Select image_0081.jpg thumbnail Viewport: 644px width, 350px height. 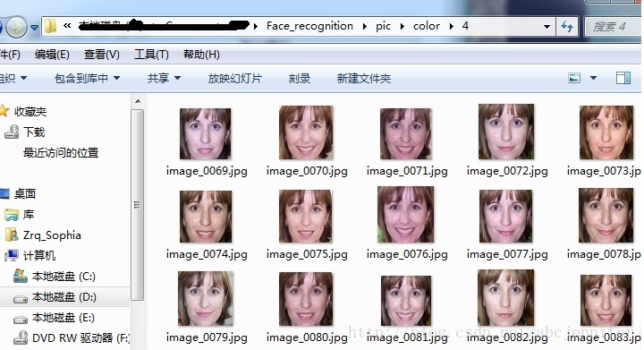point(406,301)
